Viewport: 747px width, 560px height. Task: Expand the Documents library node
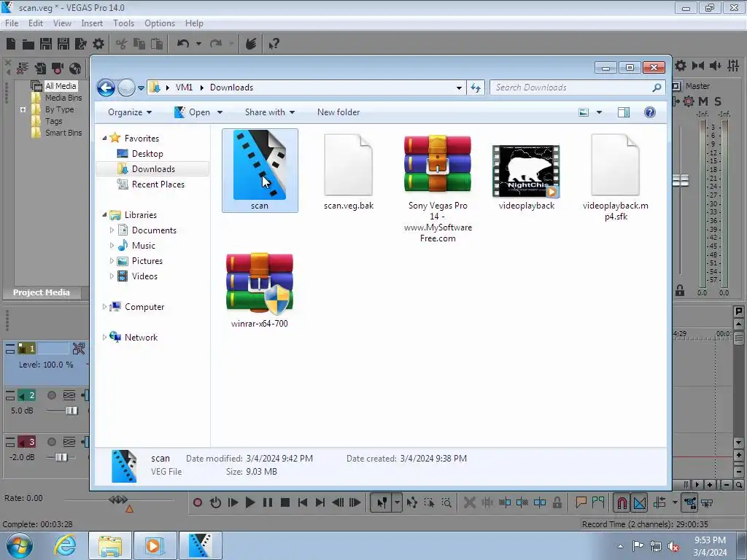pyautogui.click(x=112, y=230)
